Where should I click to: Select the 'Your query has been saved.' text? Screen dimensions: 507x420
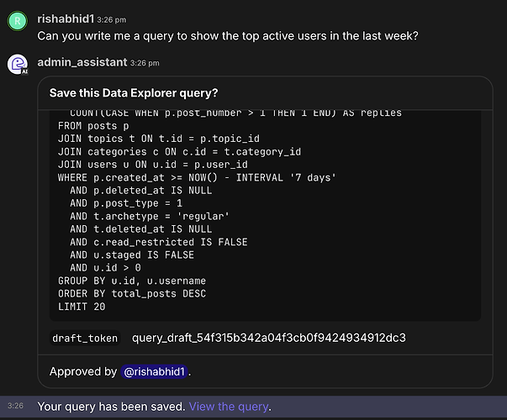(112, 407)
